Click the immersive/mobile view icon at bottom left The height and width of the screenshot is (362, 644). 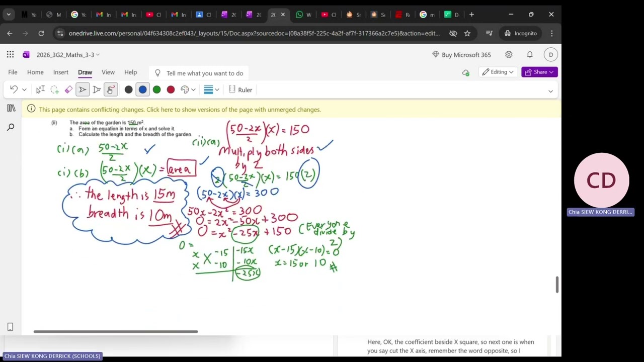pyautogui.click(x=10, y=327)
